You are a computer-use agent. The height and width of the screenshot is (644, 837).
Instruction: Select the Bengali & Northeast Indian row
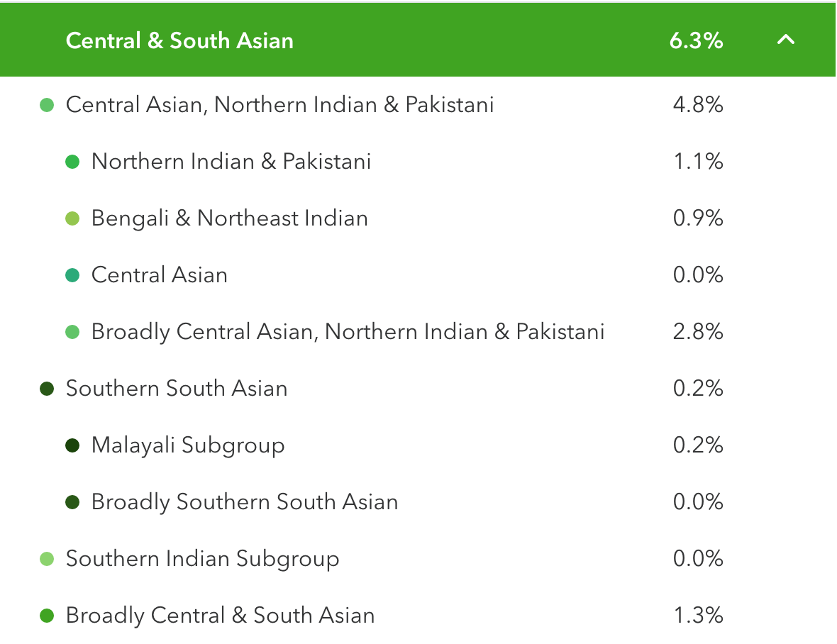(x=417, y=218)
